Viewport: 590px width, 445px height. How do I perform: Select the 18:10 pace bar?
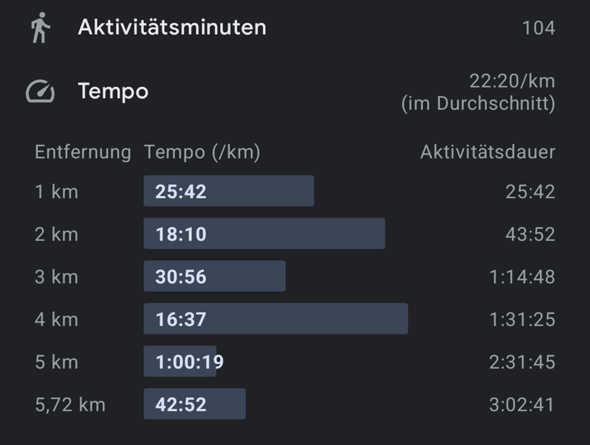click(264, 234)
